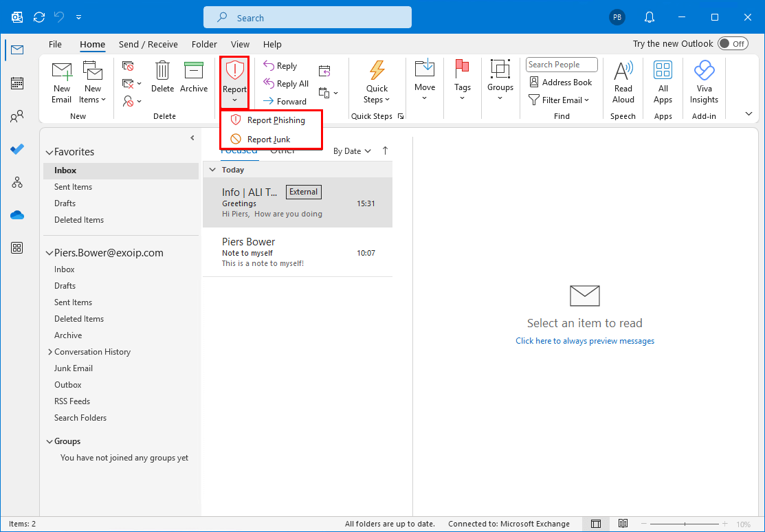This screenshot has width=765, height=532.
Task: Switch to Reading view in the status bar
Action: 623,524
